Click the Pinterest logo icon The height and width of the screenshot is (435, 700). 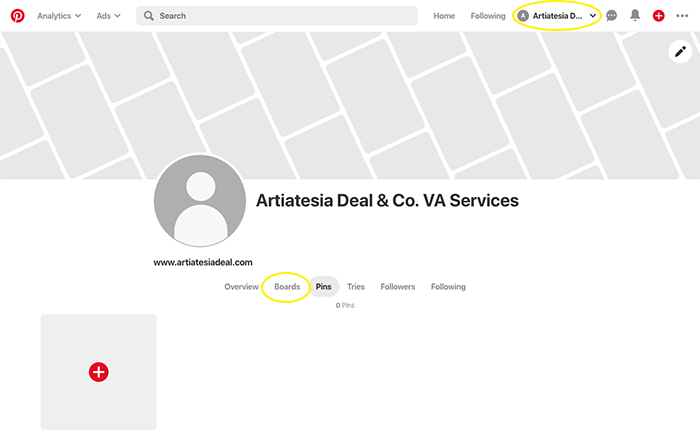(17, 16)
